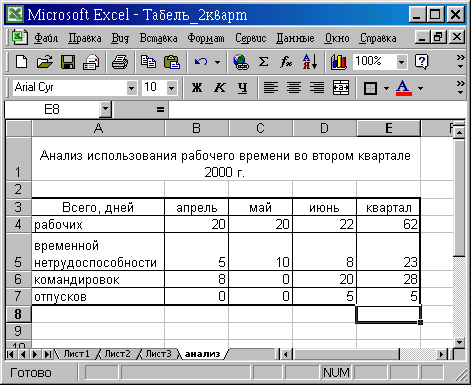471x385 pixels.
Task: Switch to Лист2 sheet tab
Action: [x=117, y=354]
